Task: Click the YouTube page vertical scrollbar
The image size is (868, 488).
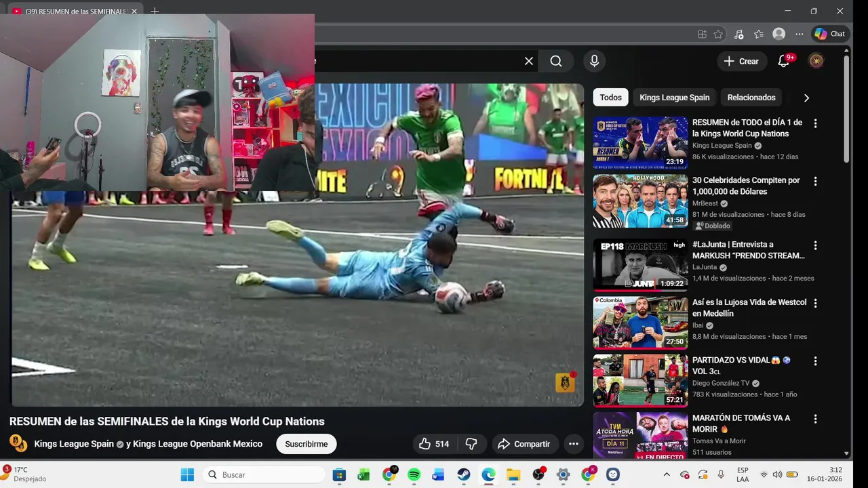Action: 846,108
